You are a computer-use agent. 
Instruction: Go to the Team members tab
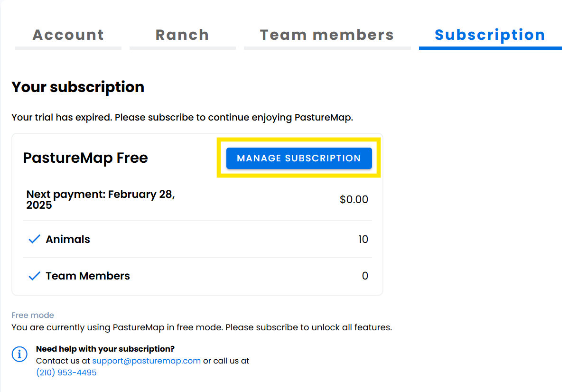click(327, 35)
